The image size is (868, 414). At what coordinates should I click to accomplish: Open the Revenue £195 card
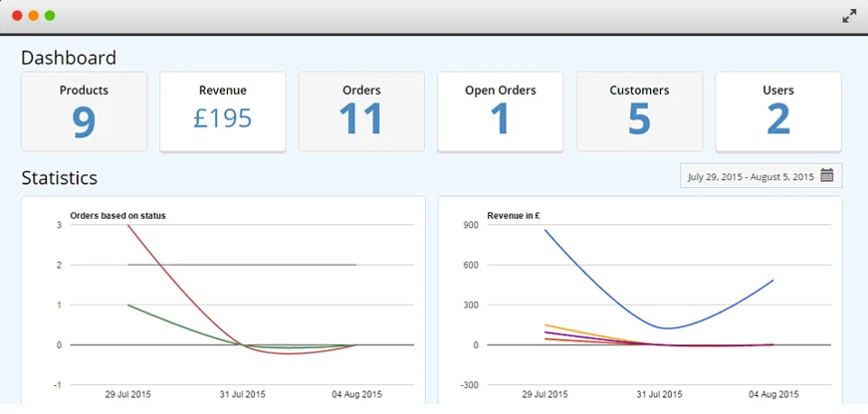[222, 111]
